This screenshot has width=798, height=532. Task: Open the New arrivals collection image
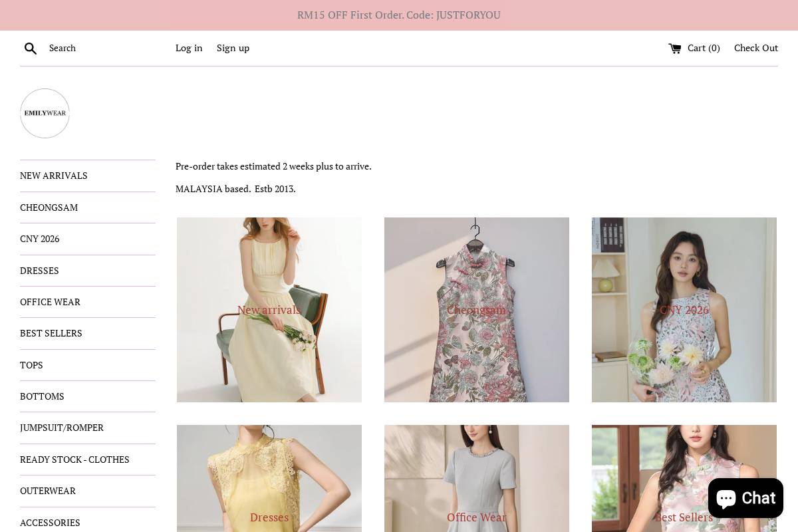click(269, 310)
